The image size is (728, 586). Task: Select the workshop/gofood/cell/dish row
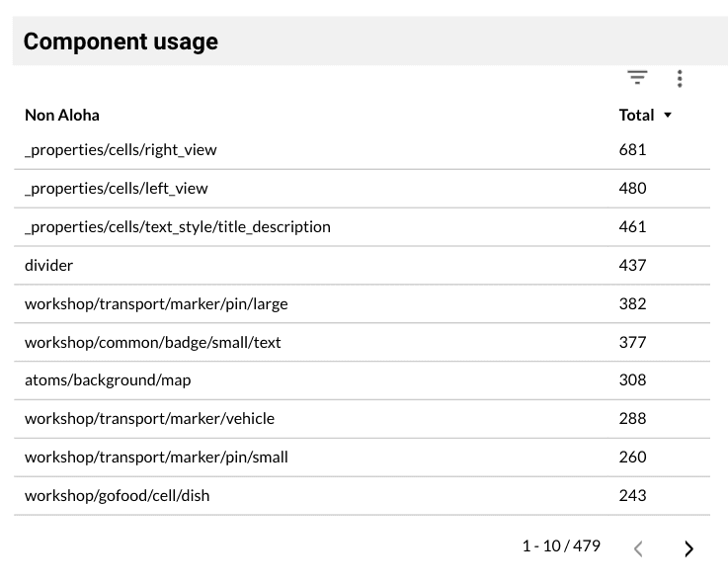click(x=118, y=495)
